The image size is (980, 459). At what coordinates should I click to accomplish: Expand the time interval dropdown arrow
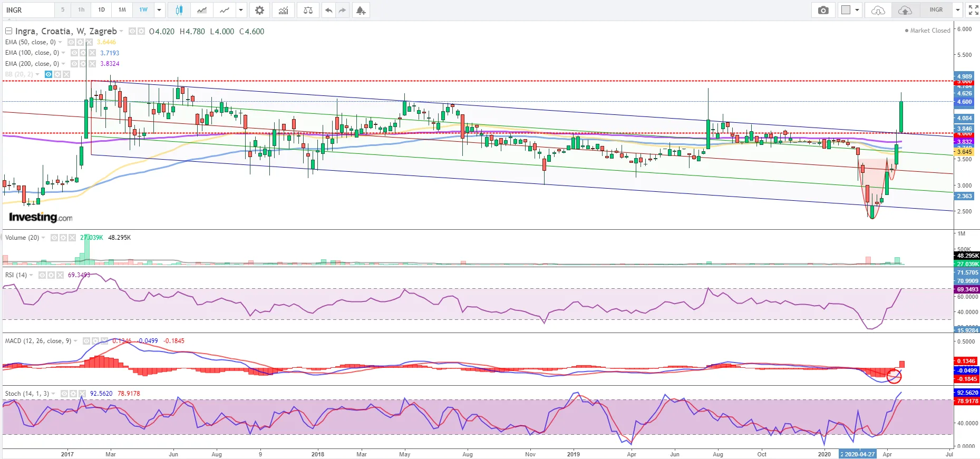[x=159, y=10]
